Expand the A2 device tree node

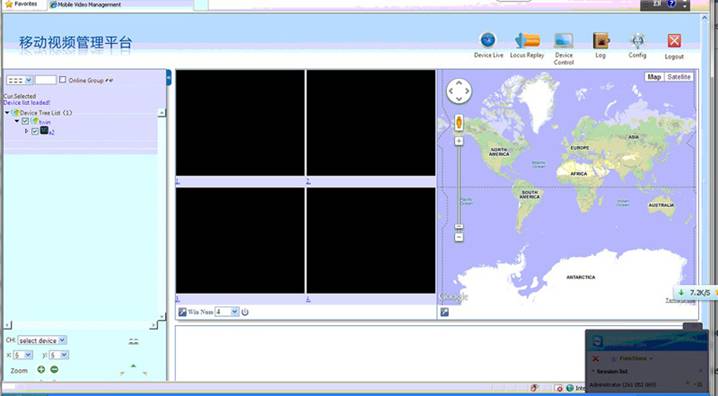[x=27, y=131]
